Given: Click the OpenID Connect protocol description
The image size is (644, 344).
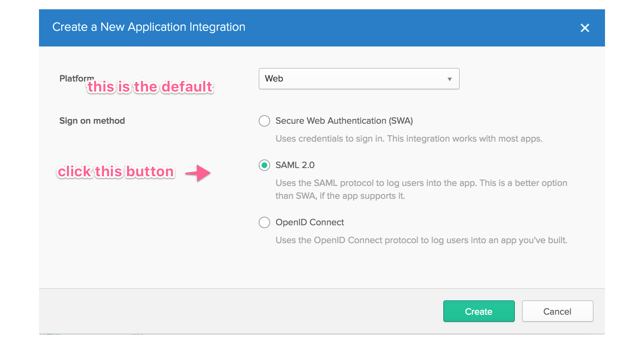Looking at the screenshot, I should click(x=421, y=240).
